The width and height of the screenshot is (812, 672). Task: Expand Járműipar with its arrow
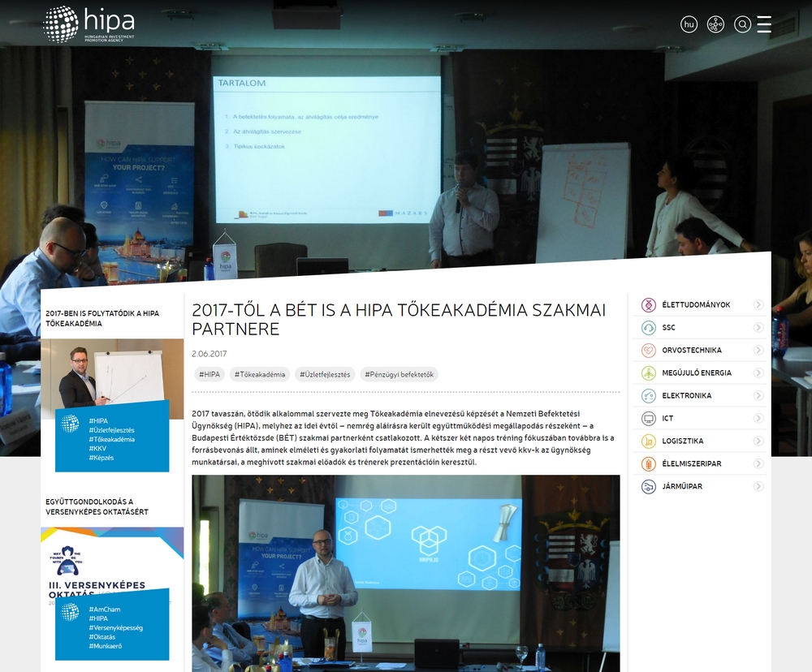(x=758, y=487)
